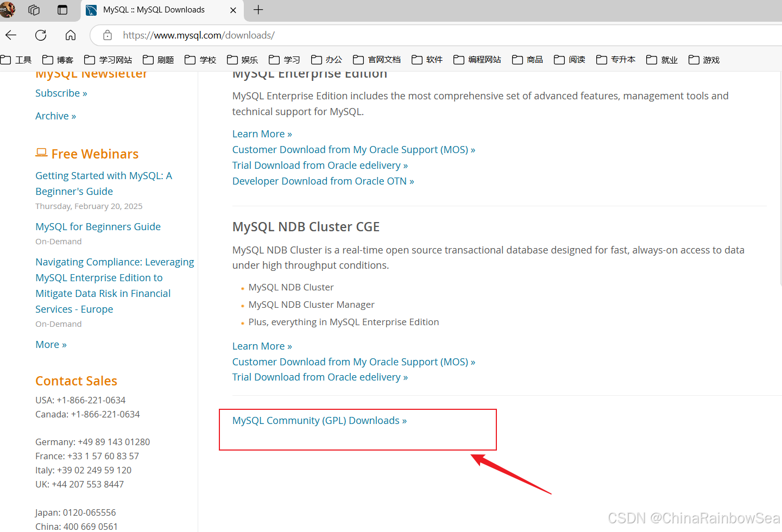
Task: Open the tab actions menu icon
Action: coord(62,10)
